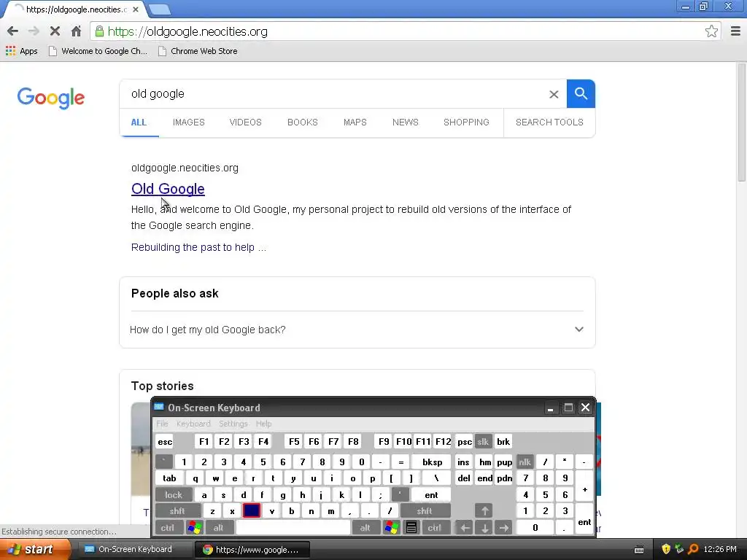747x560 pixels.
Task: Switch to the NEWS tab
Action: pyautogui.click(x=406, y=122)
